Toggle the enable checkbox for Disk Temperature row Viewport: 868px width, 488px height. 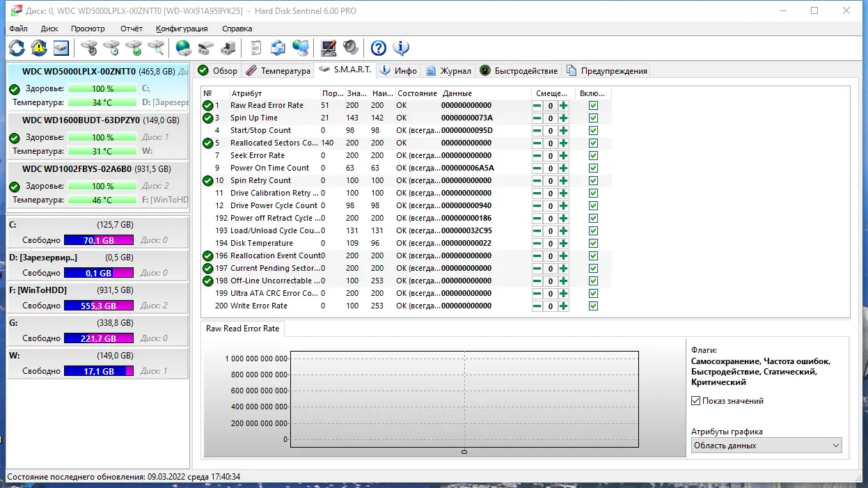[x=593, y=244]
